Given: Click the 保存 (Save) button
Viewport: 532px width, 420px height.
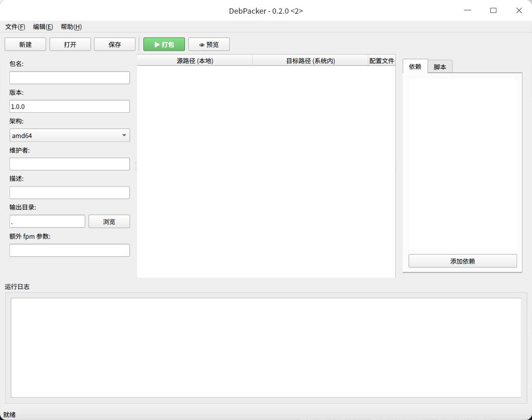Looking at the screenshot, I should pyautogui.click(x=115, y=44).
